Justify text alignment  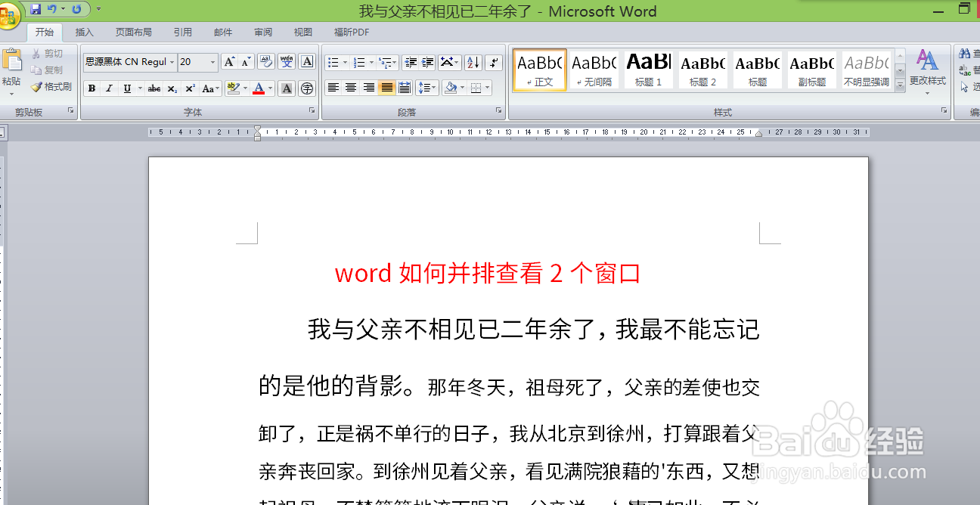click(387, 88)
